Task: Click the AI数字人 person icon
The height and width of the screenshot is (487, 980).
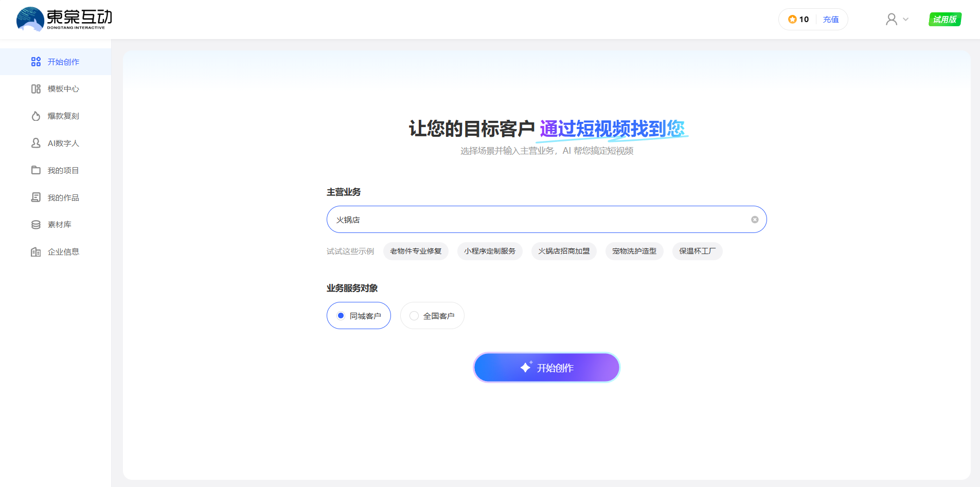Action: 36,143
